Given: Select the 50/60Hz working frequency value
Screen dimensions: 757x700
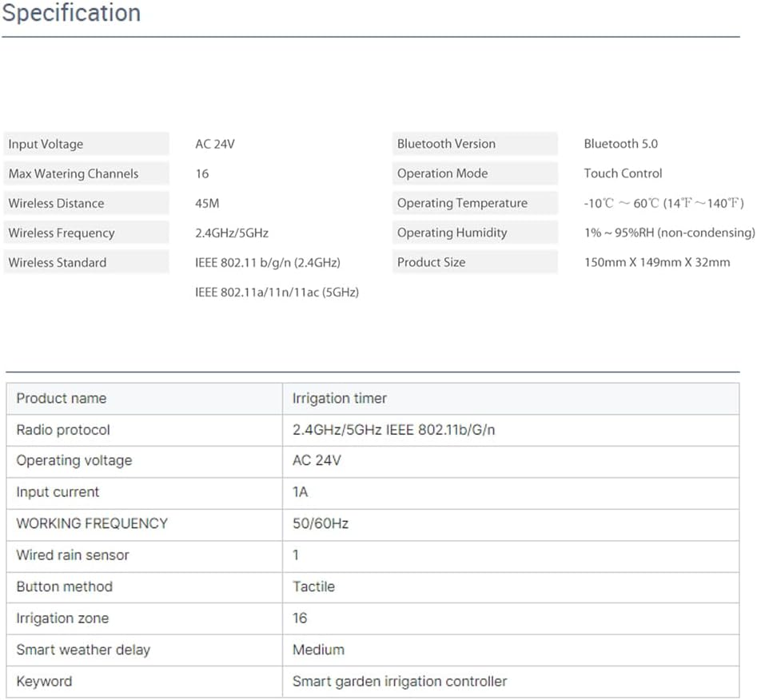Looking at the screenshot, I should click(x=320, y=524).
